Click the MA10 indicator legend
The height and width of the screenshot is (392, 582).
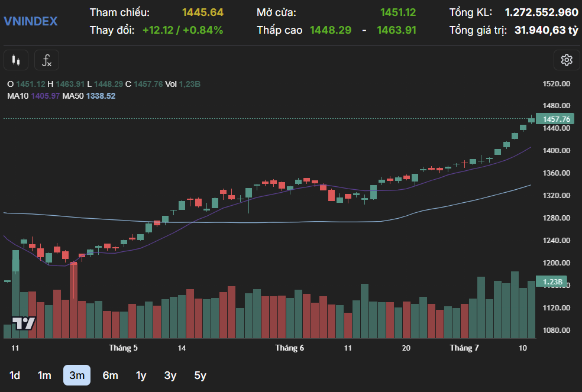(x=33, y=96)
